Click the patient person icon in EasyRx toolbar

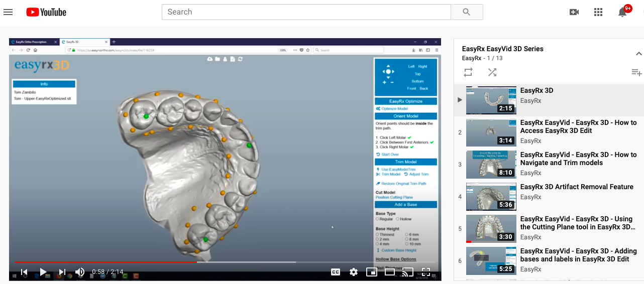(x=225, y=59)
